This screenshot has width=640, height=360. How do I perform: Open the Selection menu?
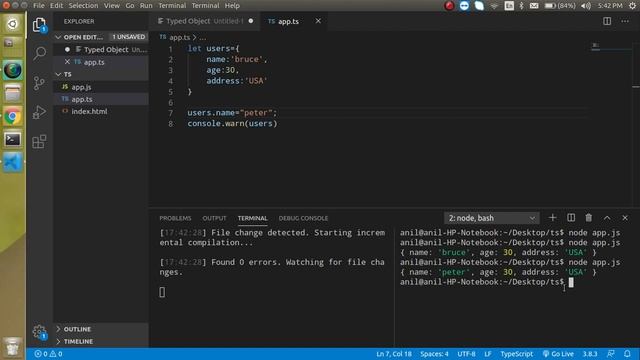[83, 6]
